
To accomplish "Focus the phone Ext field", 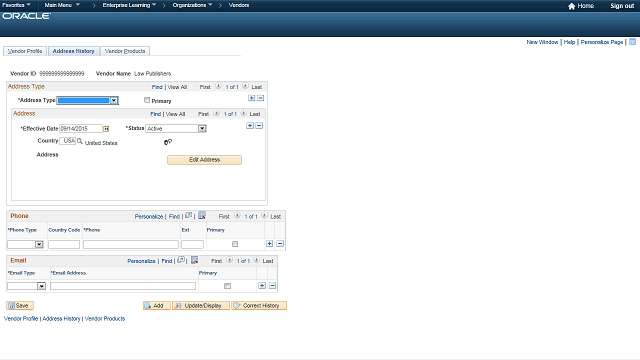I will point(192,244).
